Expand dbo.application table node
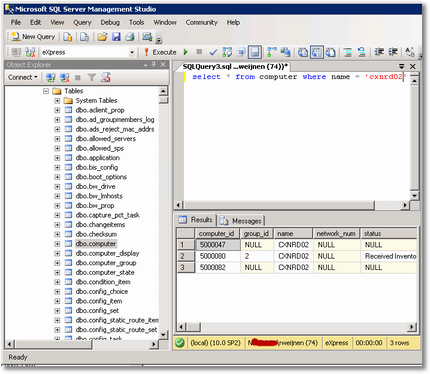Image resolution: width=430 pixels, height=374 pixels. coord(57,158)
